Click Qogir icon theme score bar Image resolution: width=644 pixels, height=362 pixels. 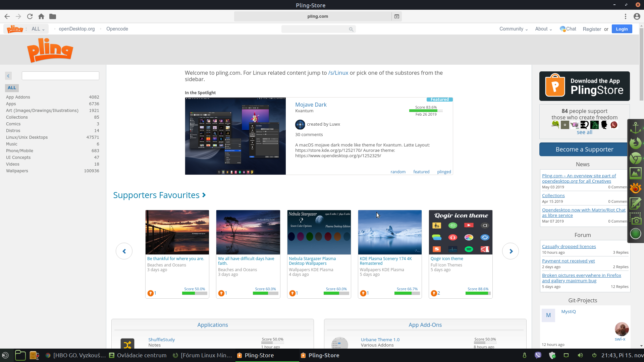click(x=478, y=293)
